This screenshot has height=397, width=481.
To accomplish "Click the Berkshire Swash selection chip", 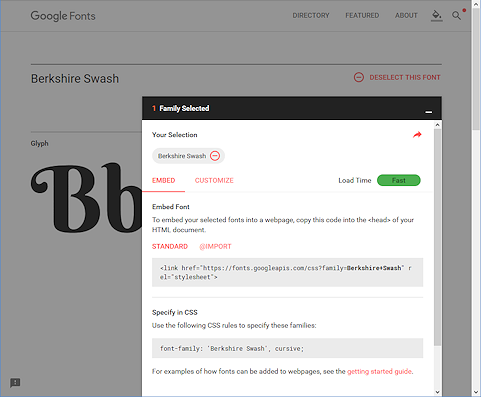I will pyautogui.click(x=188, y=156).
